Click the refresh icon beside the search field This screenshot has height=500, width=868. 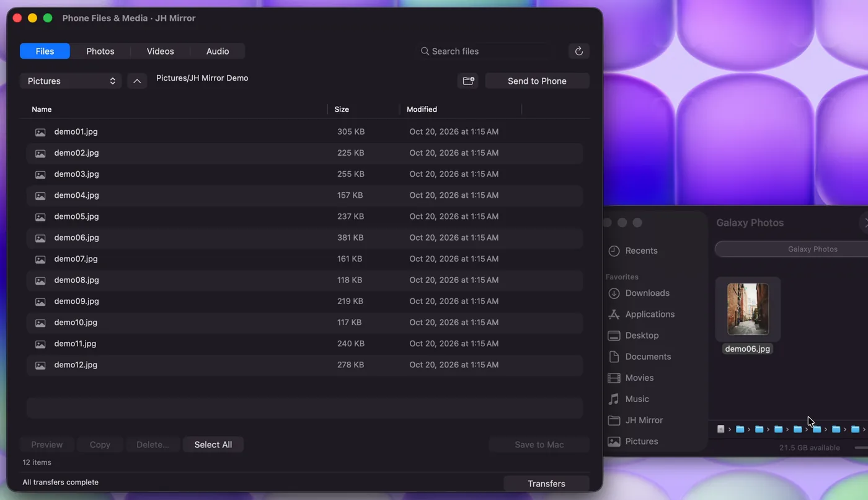click(578, 51)
